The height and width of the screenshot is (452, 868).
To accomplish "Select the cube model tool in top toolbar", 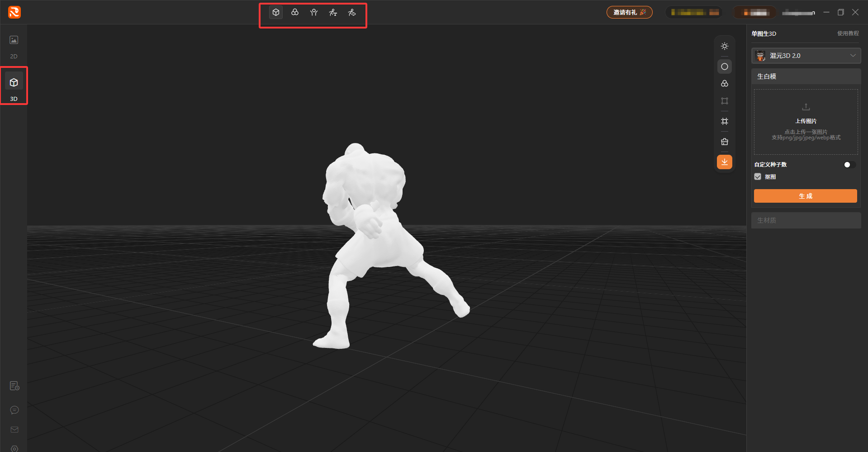I will click(276, 12).
